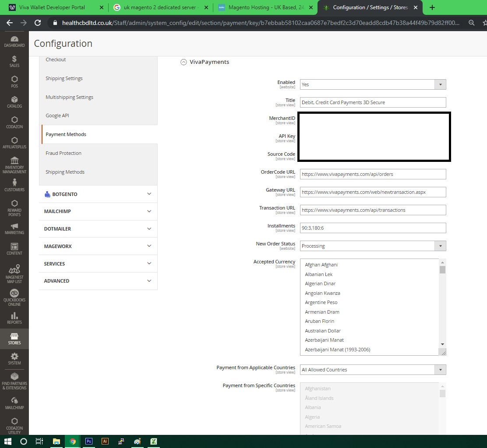
Task: Click the Gateway URL field
Action: pos(373,192)
